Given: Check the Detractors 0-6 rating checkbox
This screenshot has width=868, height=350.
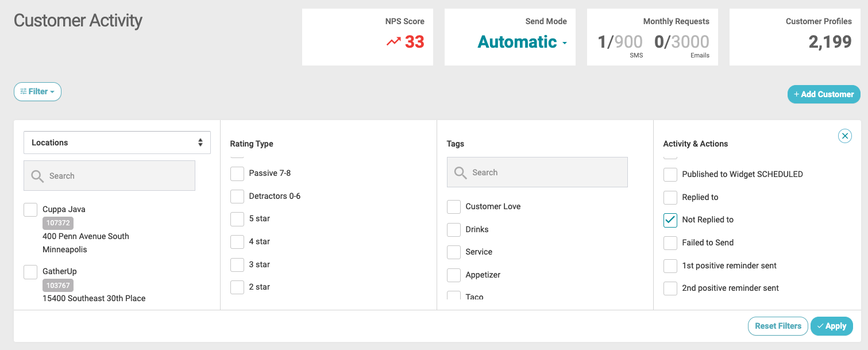Looking at the screenshot, I should [x=237, y=196].
